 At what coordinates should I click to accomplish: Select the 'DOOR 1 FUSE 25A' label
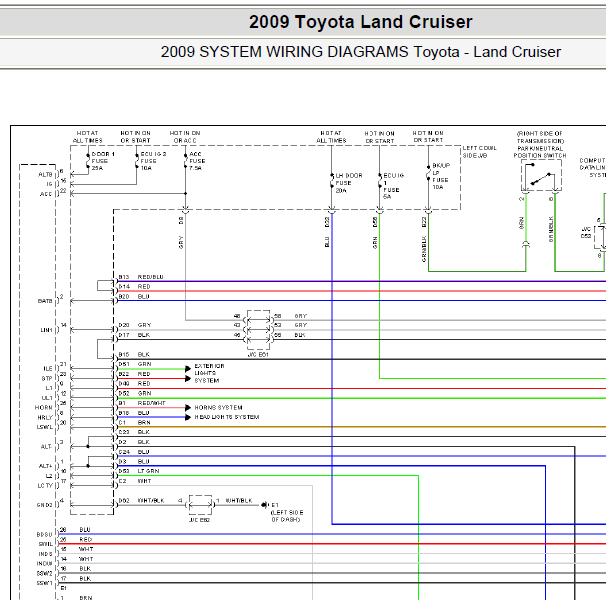click(103, 161)
